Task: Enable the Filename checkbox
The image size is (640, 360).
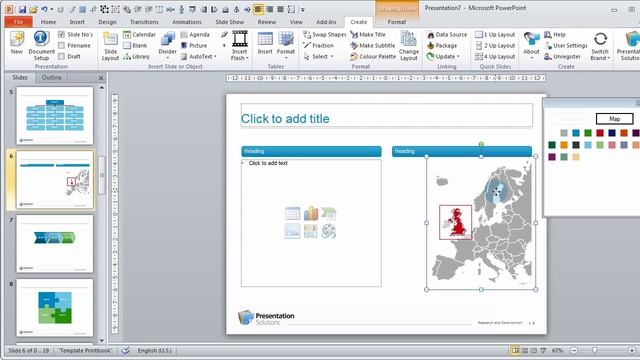Action: 62,45
